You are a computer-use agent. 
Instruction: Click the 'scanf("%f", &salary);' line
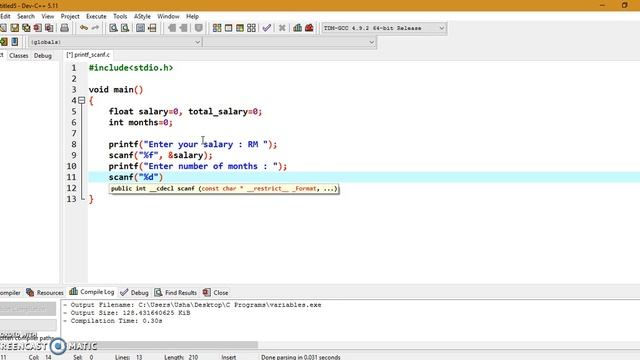coord(160,155)
